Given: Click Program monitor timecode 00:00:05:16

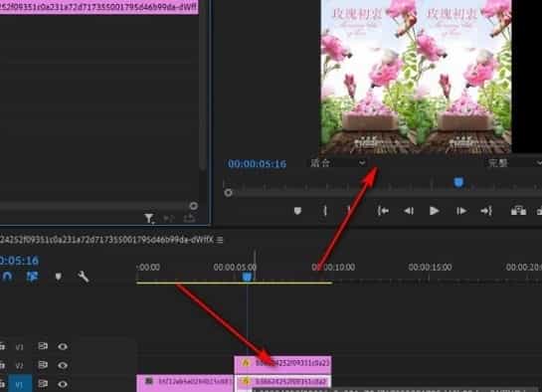Looking at the screenshot, I should point(257,163).
